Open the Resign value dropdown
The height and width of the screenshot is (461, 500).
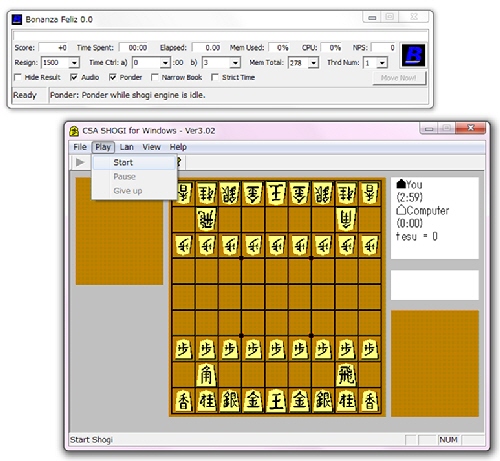pos(74,63)
